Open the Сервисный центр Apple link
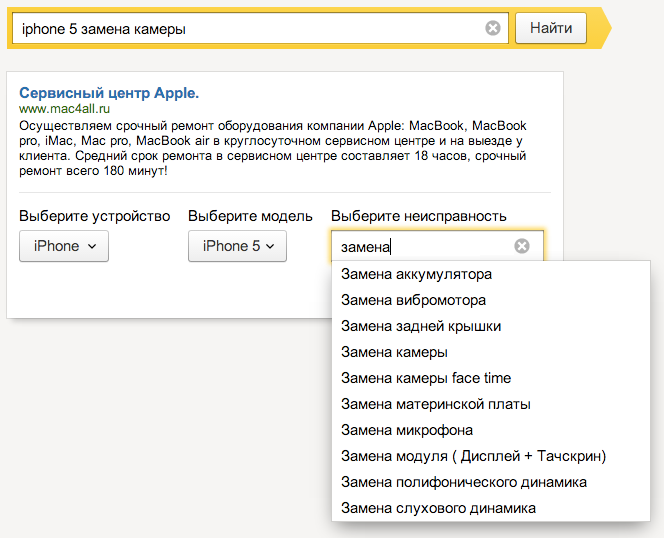The height and width of the screenshot is (538, 664). (x=109, y=93)
